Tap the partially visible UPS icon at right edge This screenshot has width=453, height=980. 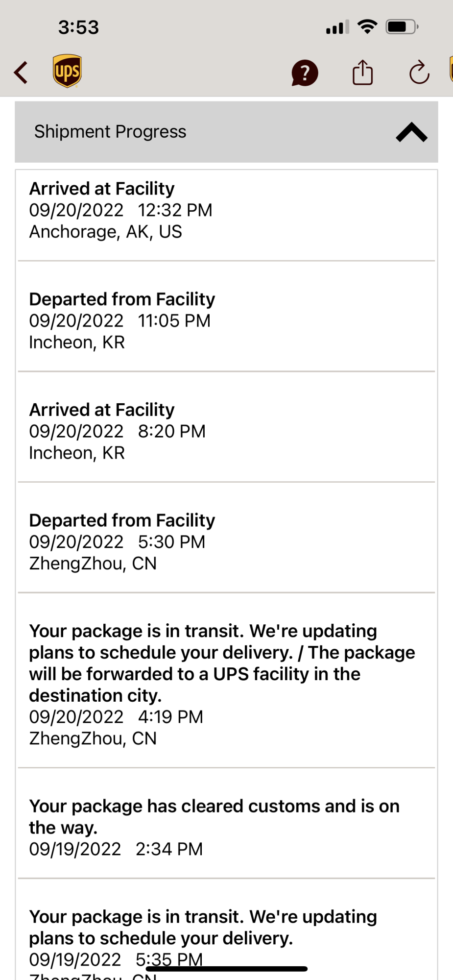coord(451,69)
